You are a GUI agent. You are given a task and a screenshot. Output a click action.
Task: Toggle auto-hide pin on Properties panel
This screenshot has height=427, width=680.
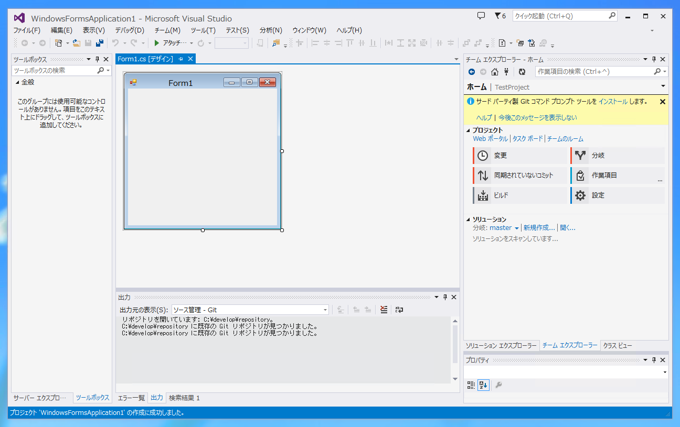pos(654,360)
